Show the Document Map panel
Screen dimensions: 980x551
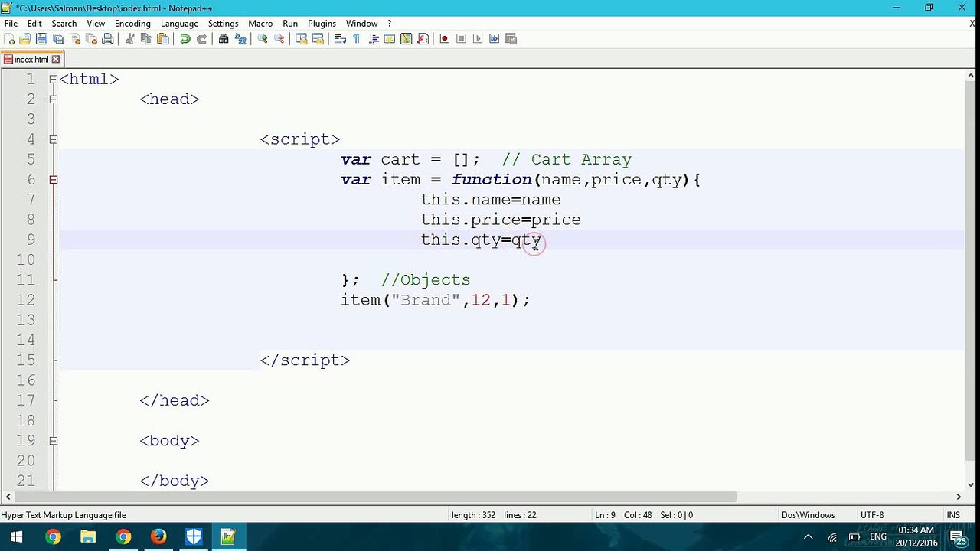tap(407, 39)
